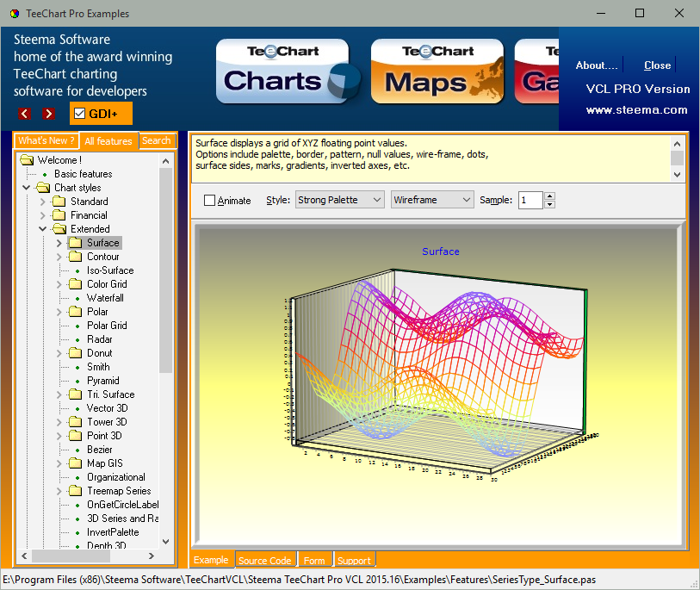
Task: Select the Polar Grid tree item
Action: pos(107,326)
